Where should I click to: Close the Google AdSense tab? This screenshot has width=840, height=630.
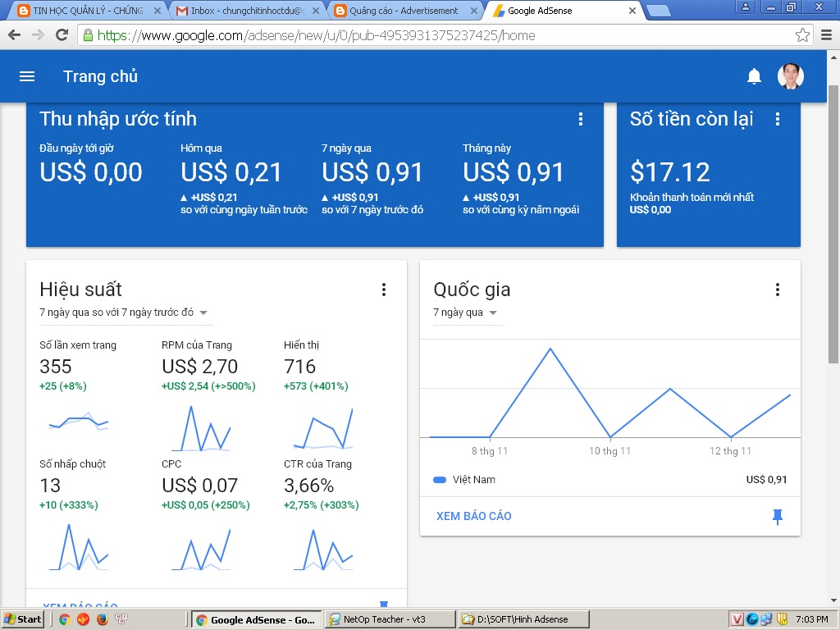632,11
